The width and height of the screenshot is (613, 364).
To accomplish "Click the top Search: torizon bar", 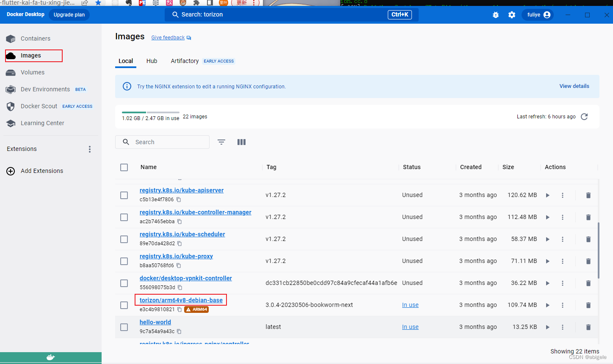I will click(x=292, y=15).
